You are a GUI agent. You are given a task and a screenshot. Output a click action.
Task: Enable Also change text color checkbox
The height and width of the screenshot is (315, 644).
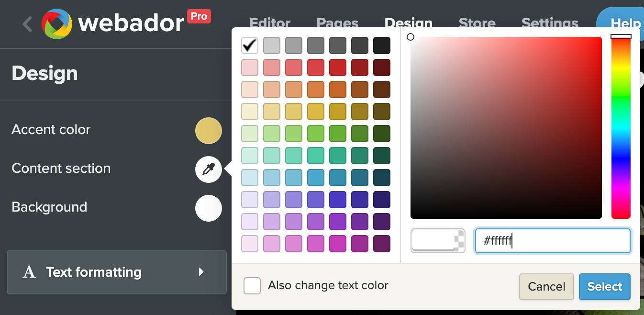[x=252, y=286]
